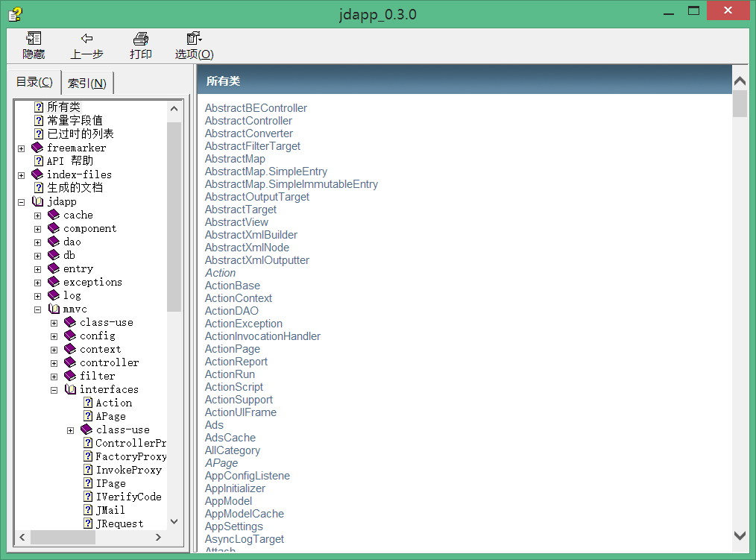Screen dimensions: 756x560
Task: Click the question-mark page icon beside 所有类
Action: click(39, 107)
